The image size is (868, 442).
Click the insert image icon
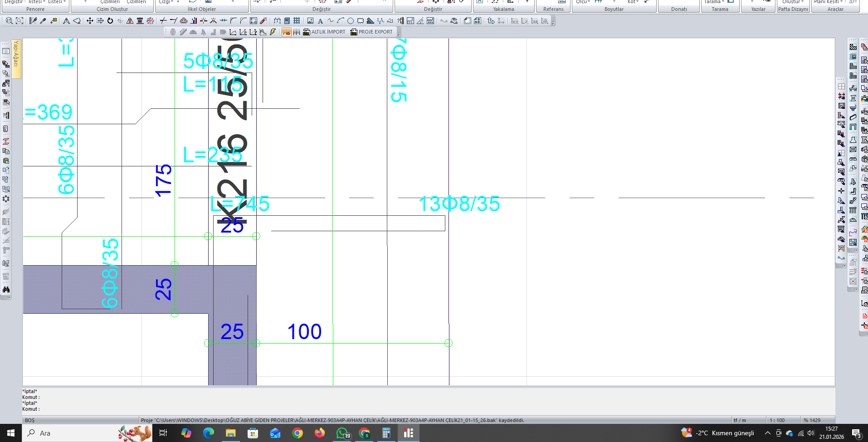pos(310,21)
